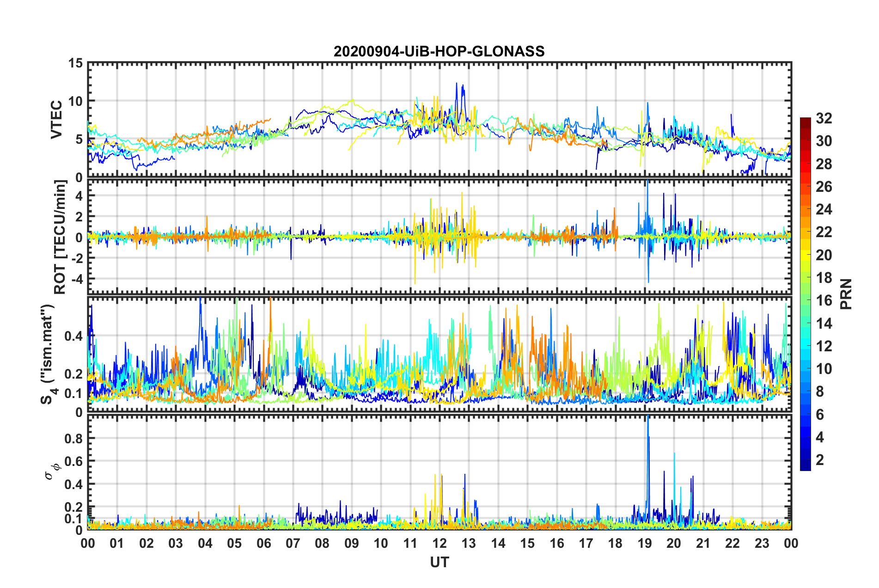Click the PRN colorbar gradient
The image size is (879, 588).
[x=805, y=294]
